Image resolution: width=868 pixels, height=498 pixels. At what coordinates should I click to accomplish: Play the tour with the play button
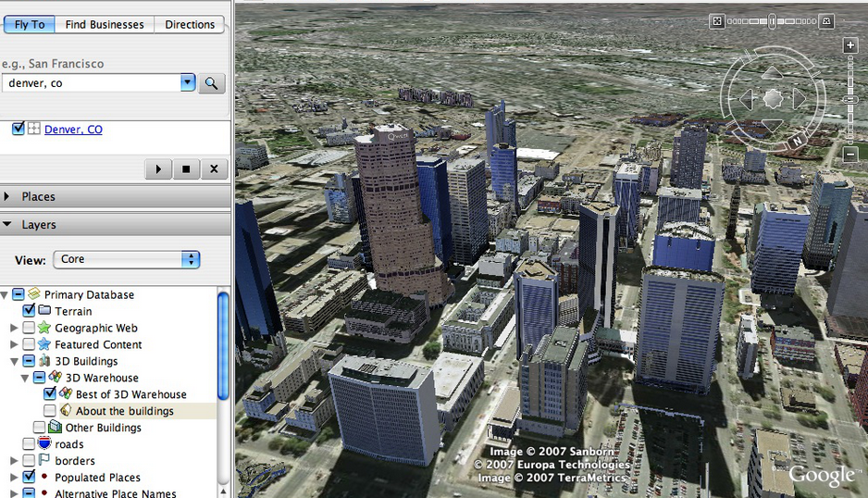pos(158,169)
